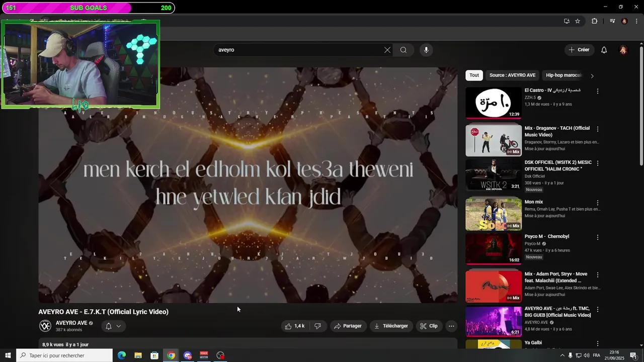Open File Explorer from taskbar

138,355
